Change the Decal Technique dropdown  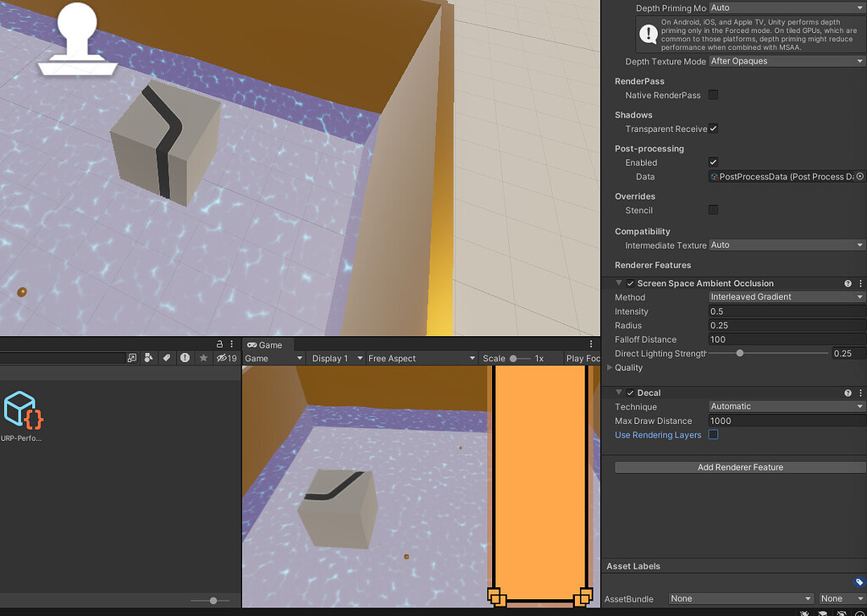click(786, 406)
